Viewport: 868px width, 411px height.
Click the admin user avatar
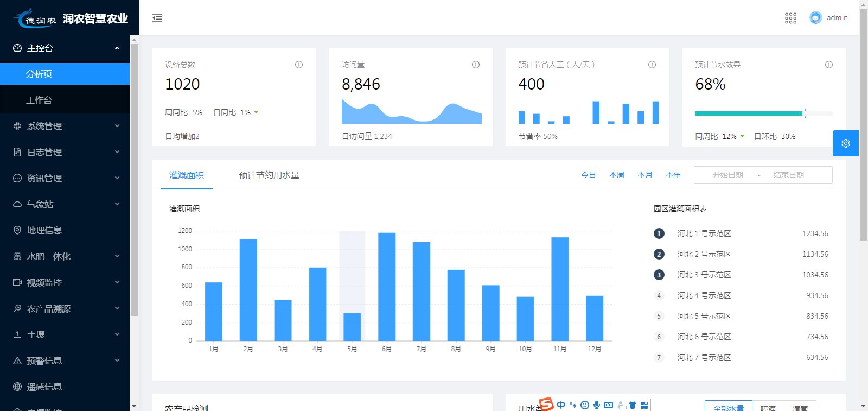coord(815,18)
